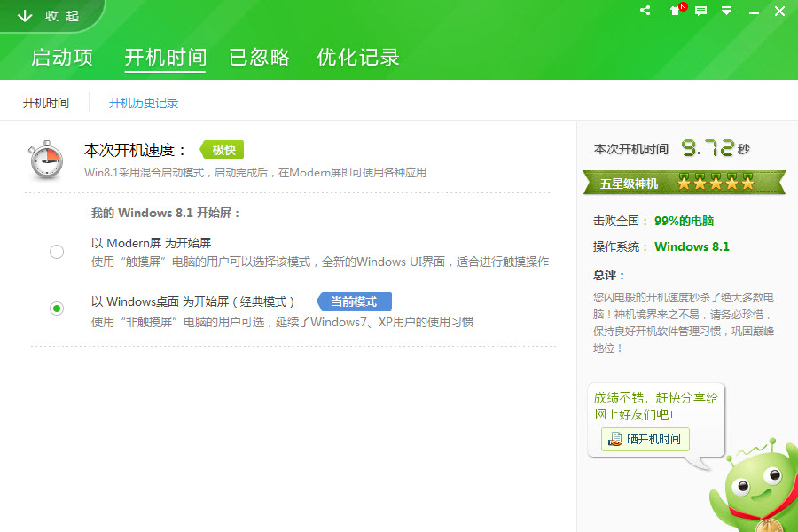Open the feedback message icon
The height and width of the screenshot is (532, 798).
tap(701, 12)
